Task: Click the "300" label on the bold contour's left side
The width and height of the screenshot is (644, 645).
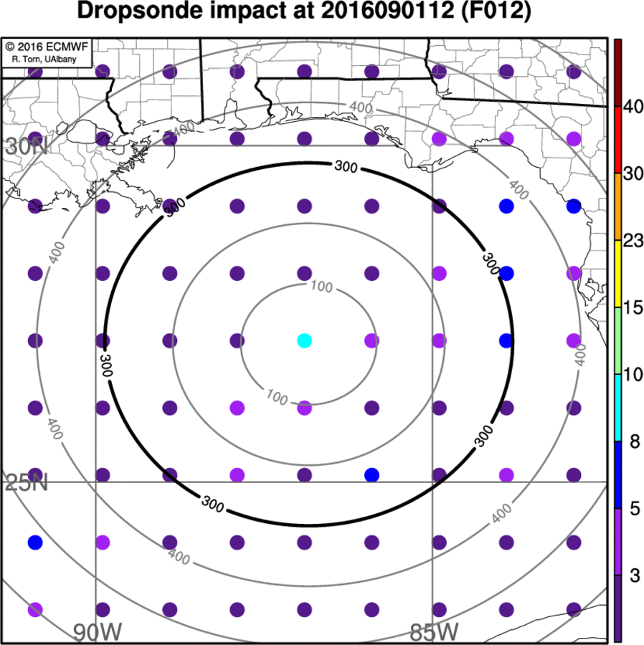Action: (105, 365)
